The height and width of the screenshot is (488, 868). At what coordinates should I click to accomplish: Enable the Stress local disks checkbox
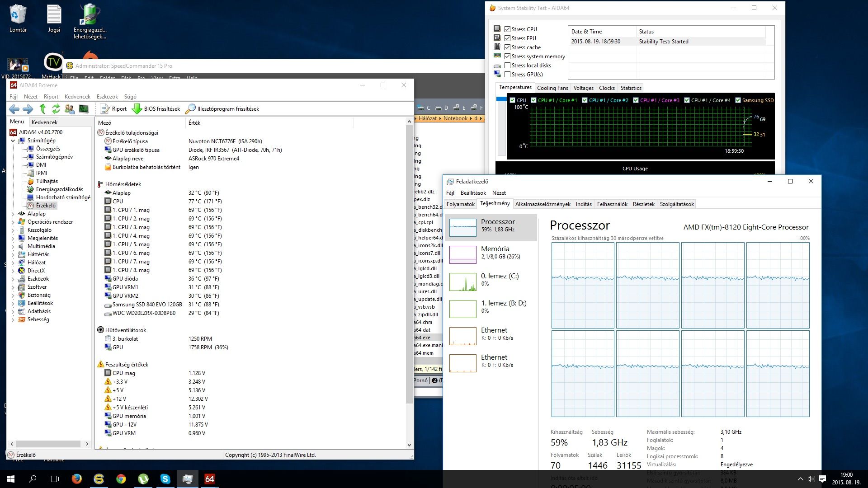pyautogui.click(x=507, y=66)
